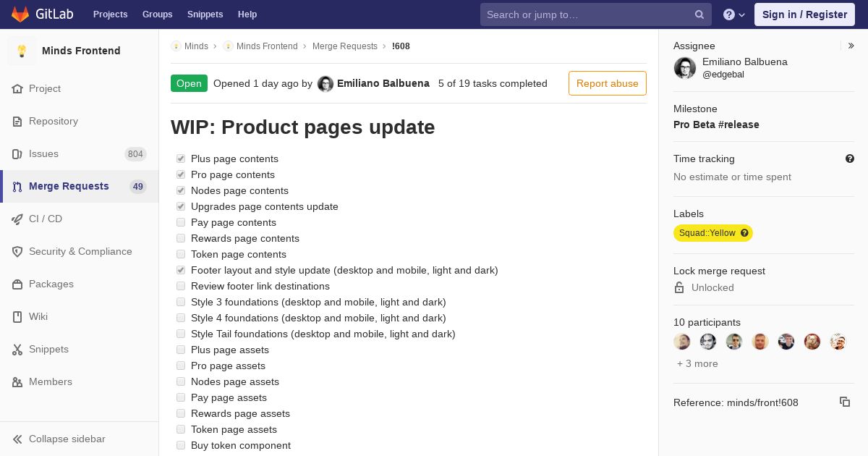Click the Security & Compliance shield icon
Viewport: 868px width, 456px height.
[17, 251]
